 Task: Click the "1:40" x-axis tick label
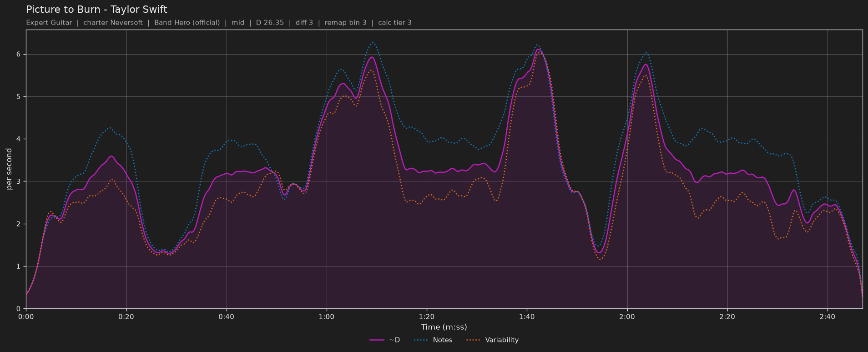coord(527,317)
